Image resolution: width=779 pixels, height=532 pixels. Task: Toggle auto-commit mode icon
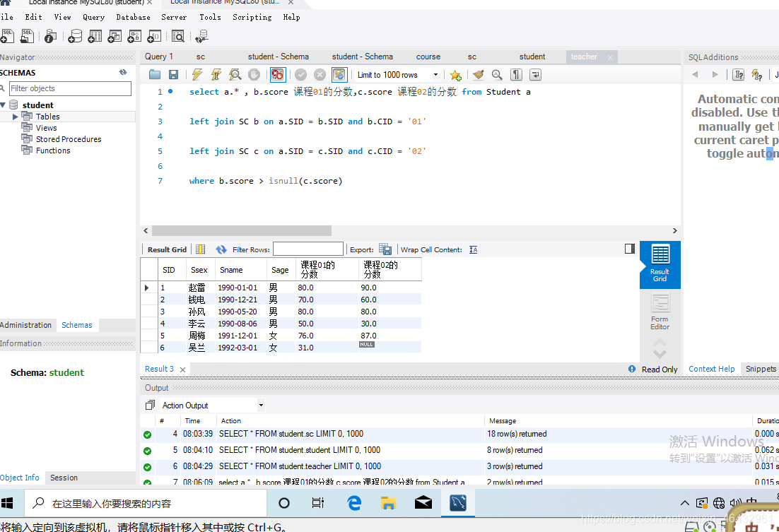339,74
